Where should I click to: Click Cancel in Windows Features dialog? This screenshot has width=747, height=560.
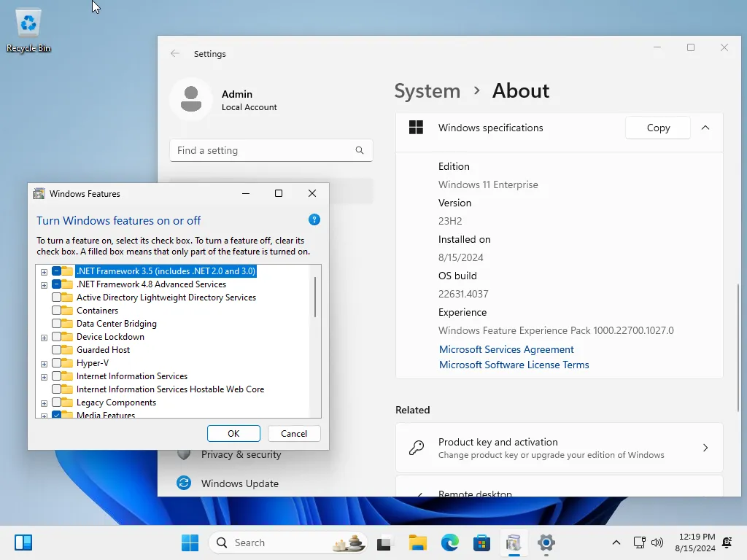click(x=294, y=433)
